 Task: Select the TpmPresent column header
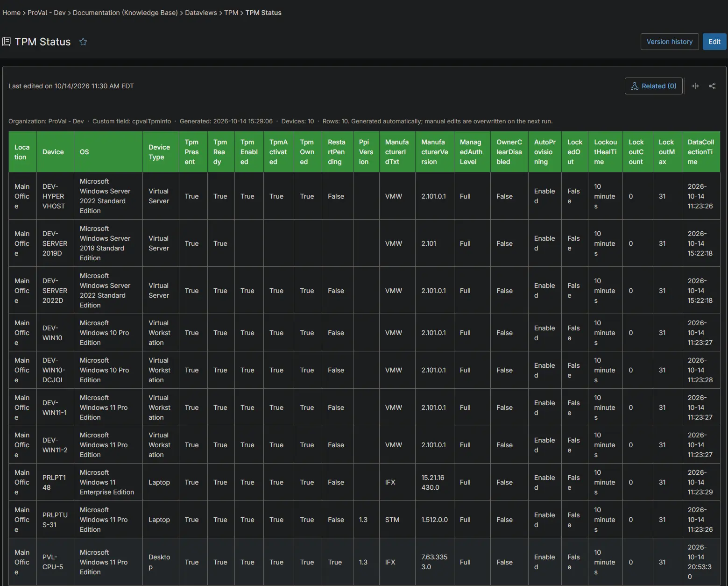click(193, 152)
